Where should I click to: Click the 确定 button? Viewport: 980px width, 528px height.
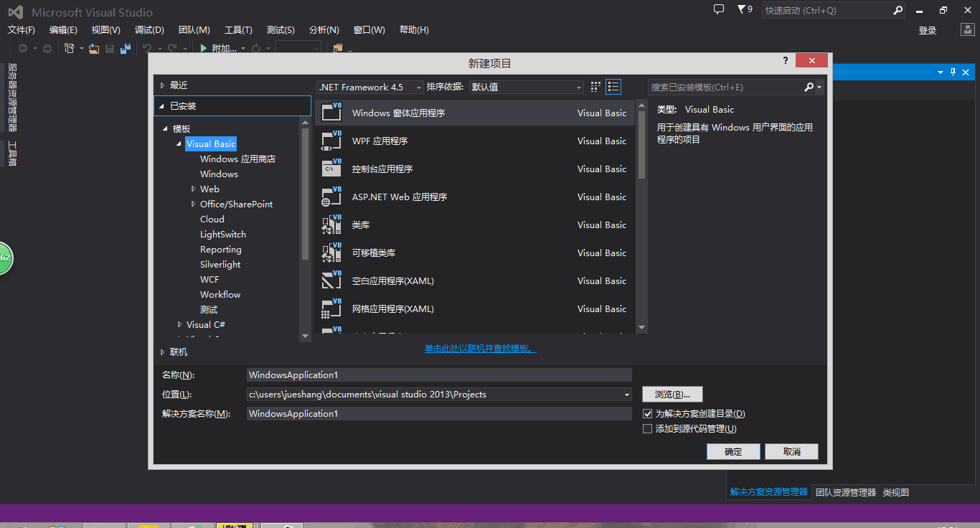(x=733, y=451)
